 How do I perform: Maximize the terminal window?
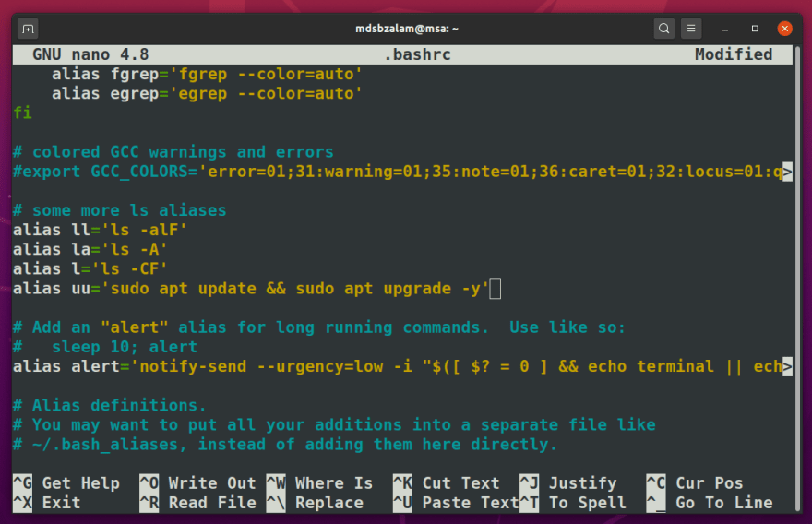[x=755, y=29]
